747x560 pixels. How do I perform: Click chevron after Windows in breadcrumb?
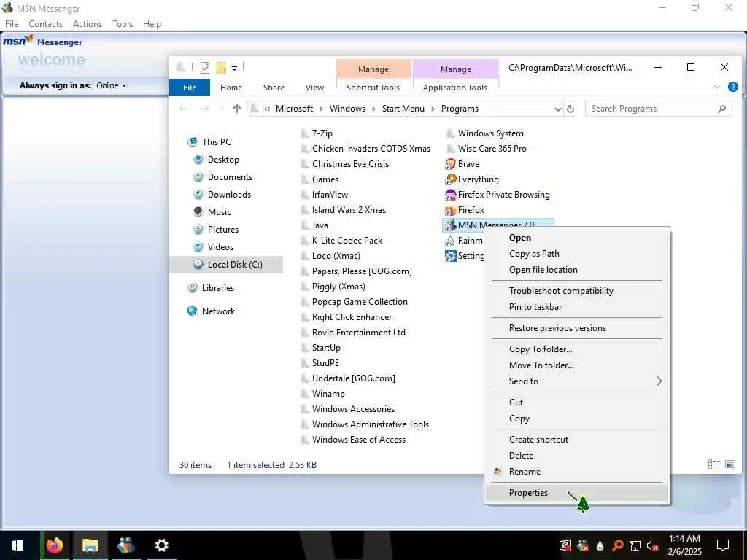373,109
